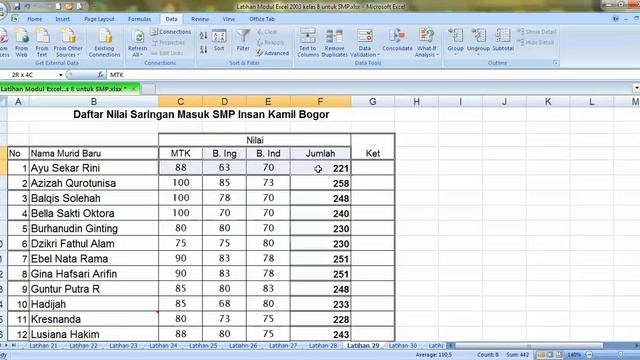Expand the Name Box dropdown arrow
The width and height of the screenshot is (640, 360).
coord(60,75)
